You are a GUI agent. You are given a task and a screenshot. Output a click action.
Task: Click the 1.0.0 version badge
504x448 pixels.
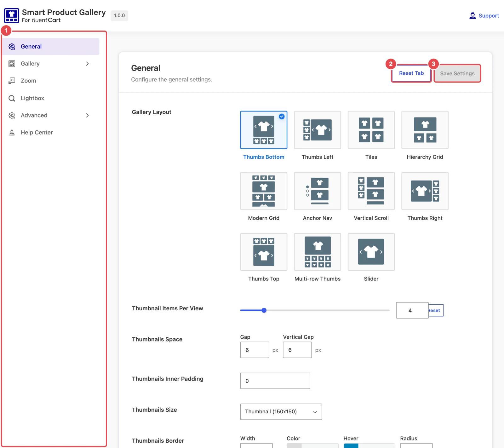point(119,15)
